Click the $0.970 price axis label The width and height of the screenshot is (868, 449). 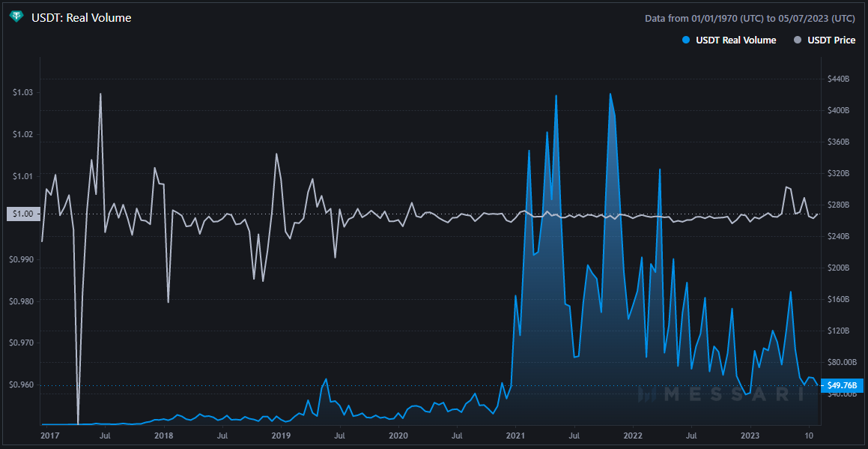coord(22,343)
